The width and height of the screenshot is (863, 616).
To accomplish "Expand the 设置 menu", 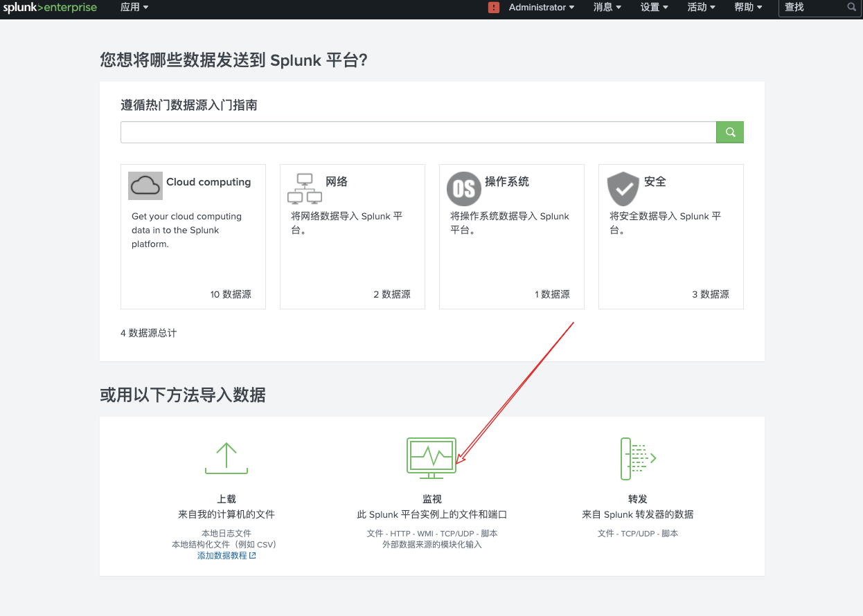I will (655, 8).
